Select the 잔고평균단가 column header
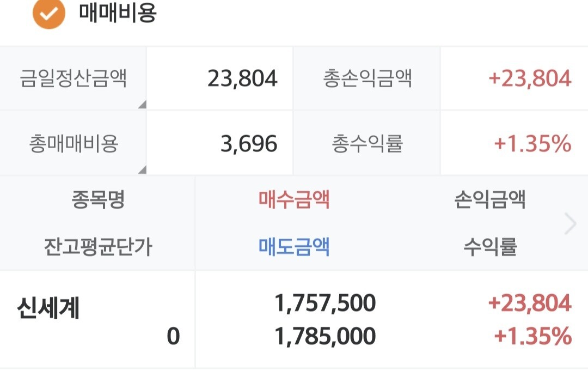588x383 pixels. coord(98,247)
